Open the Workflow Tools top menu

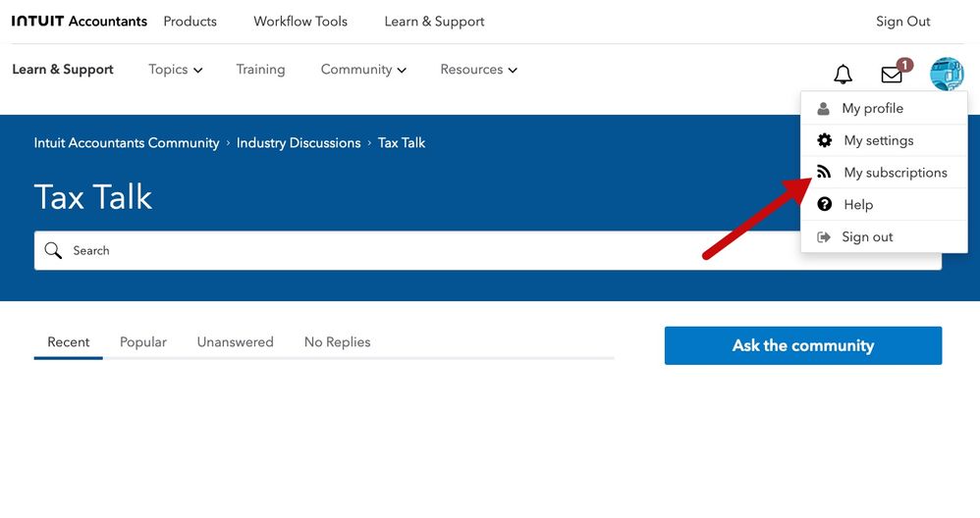(x=300, y=22)
